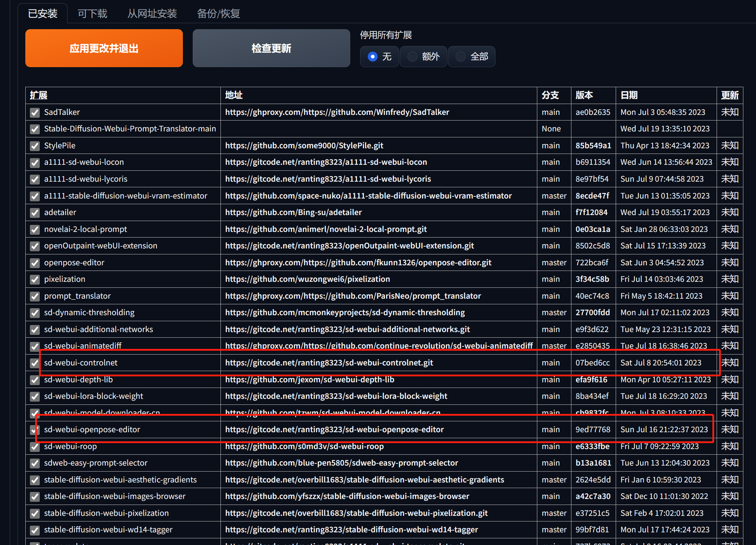Click date Fri May 5 18:42:11 2023
Screen dimensions: 756x545
661,296
